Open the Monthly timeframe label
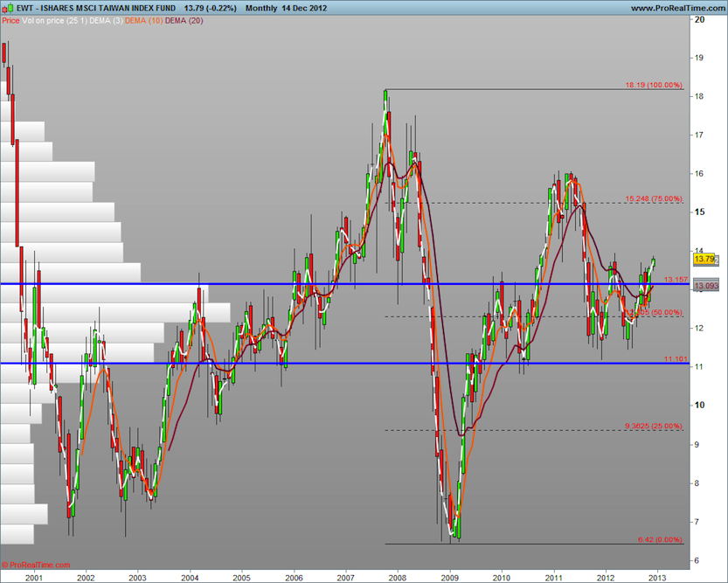The height and width of the screenshot is (583, 728). (261, 8)
